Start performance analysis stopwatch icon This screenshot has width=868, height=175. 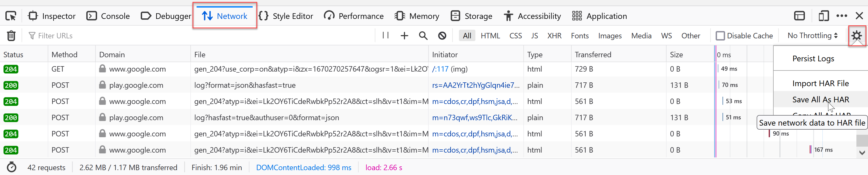tap(11, 167)
